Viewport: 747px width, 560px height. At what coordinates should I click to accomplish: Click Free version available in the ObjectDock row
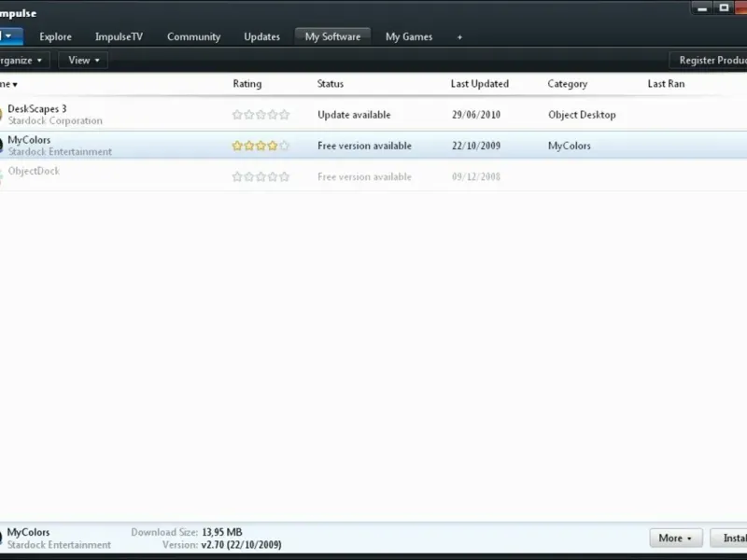[x=364, y=176]
